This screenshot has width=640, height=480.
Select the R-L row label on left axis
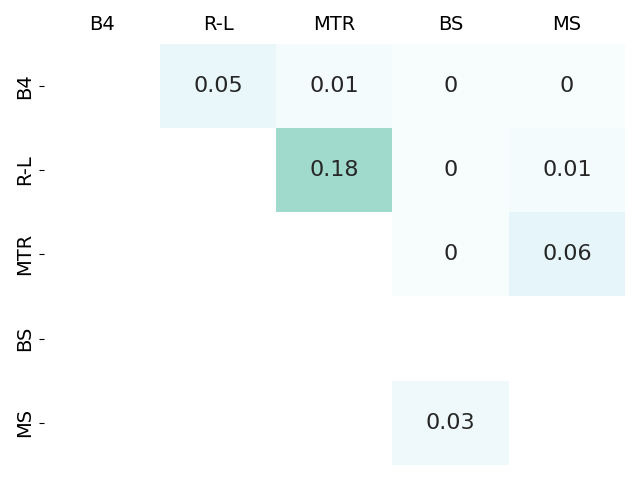coord(25,170)
